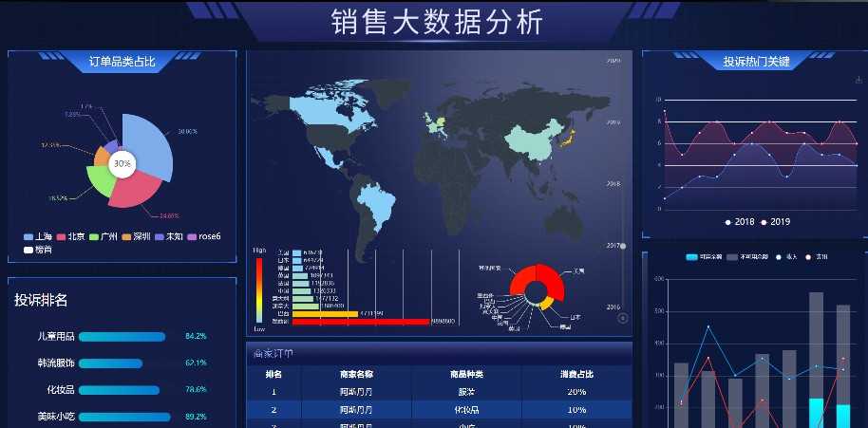Click Japan on the world map
This screenshot has height=428, width=868.
[570, 138]
